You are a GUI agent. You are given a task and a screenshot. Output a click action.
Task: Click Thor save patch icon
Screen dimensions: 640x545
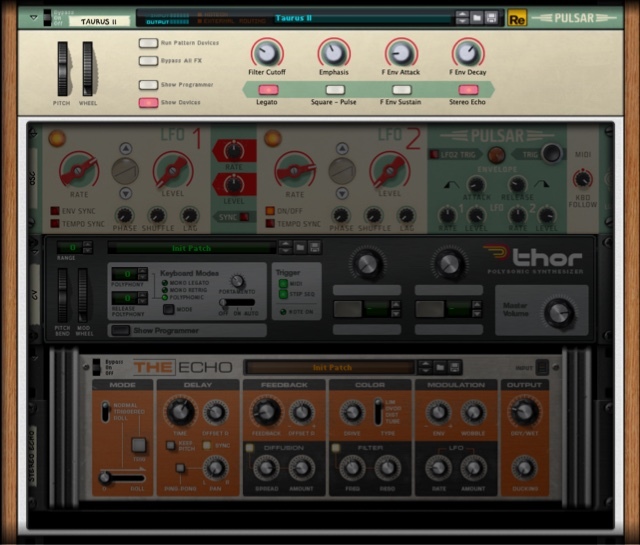pyautogui.click(x=314, y=247)
